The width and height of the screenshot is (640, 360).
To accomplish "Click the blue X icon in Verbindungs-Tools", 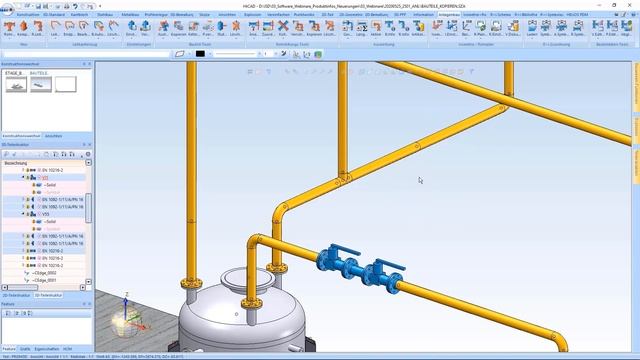I will click(x=283, y=28).
